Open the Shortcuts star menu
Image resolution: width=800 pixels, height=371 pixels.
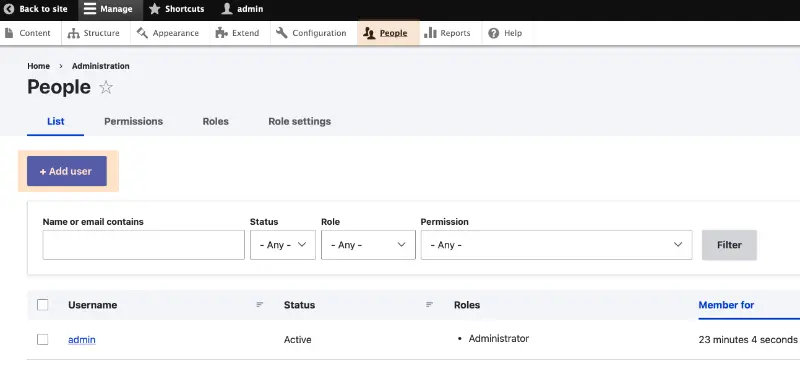click(x=177, y=9)
